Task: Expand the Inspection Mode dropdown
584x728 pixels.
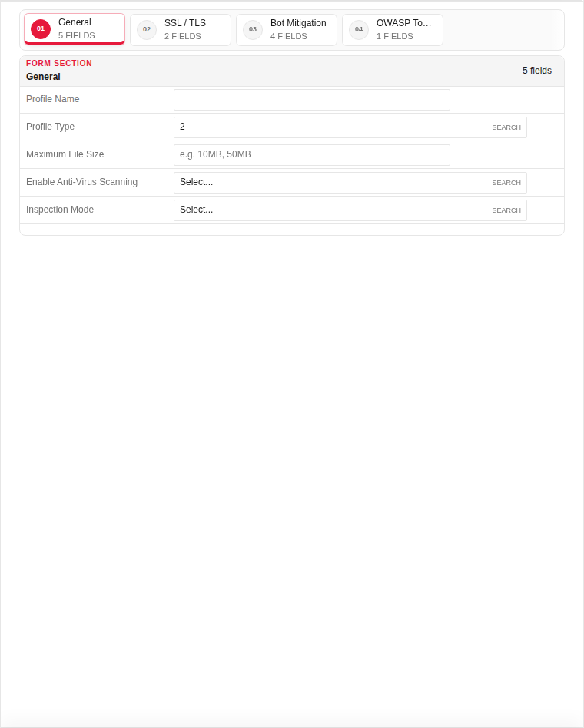Action: pyautogui.click(x=350, y=210)
